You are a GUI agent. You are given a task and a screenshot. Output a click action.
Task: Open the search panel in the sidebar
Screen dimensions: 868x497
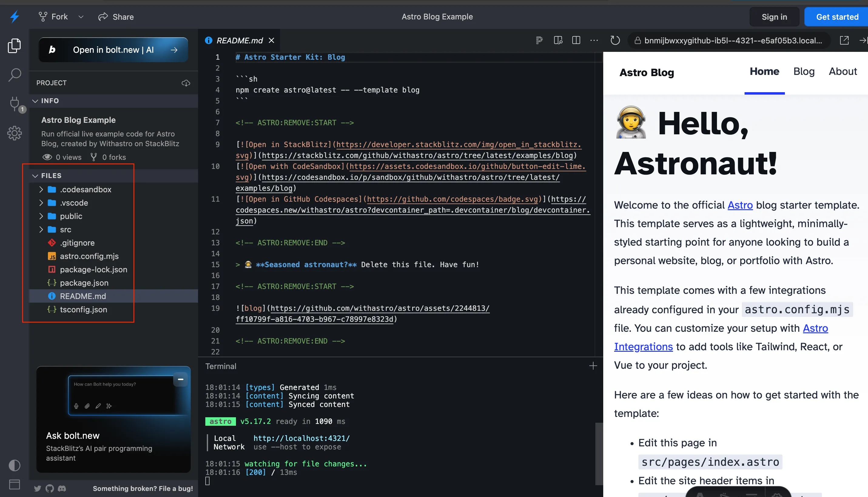pos(14,74)
